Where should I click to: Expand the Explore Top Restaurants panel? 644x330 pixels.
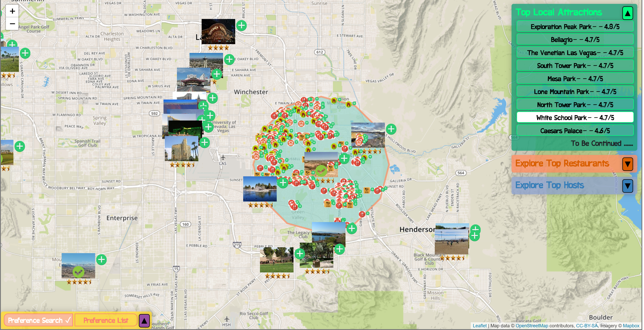tap(627, 164)
